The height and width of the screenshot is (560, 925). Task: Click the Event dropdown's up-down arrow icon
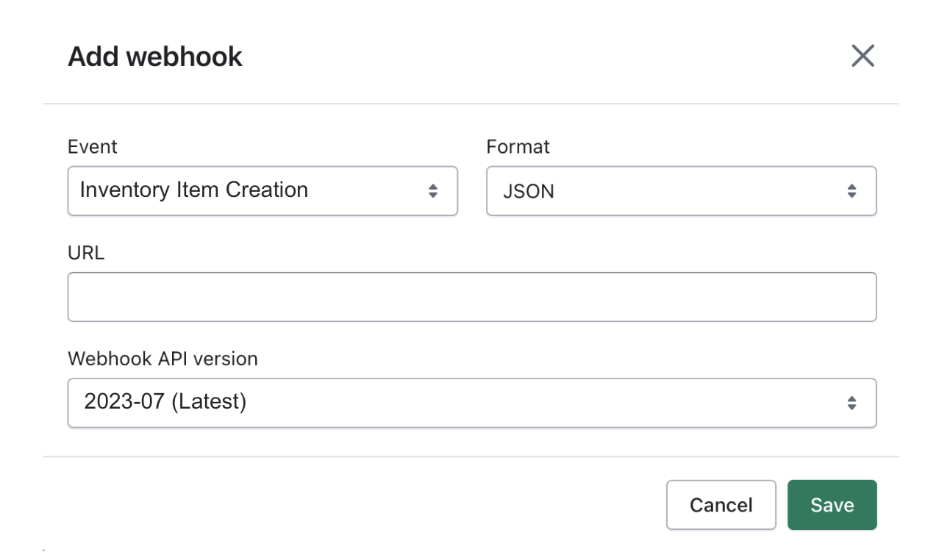[x=433, y=191]
